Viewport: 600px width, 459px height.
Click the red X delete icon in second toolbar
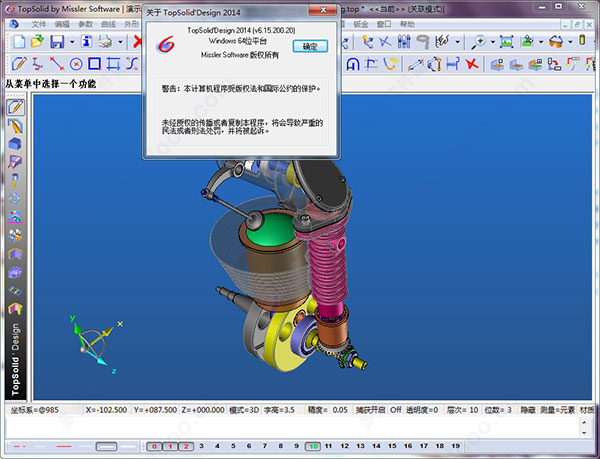point(471,64)
